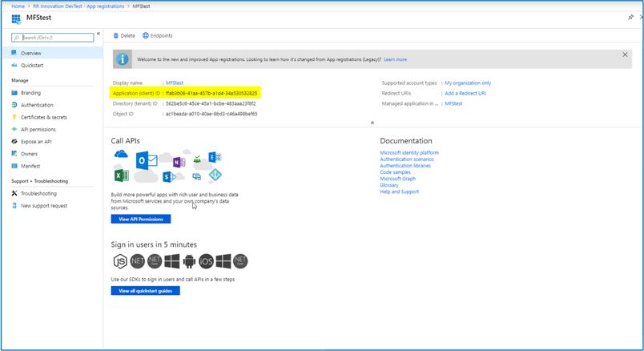The width and height of the screenshot is (644, 351).
Task: Click the Owners icon in sidebar
Action: coord(14,153)
